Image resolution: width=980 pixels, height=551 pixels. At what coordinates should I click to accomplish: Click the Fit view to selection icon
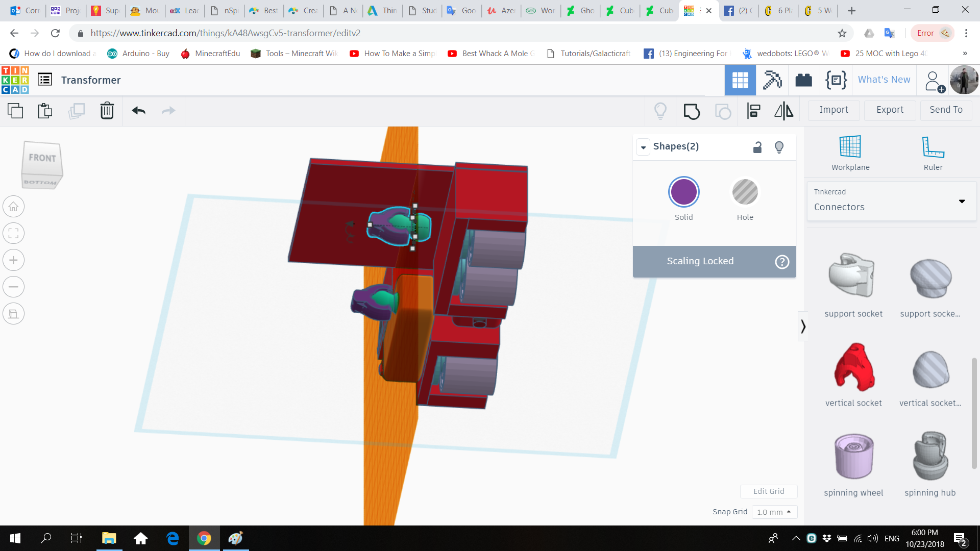[x=13, y=233]
